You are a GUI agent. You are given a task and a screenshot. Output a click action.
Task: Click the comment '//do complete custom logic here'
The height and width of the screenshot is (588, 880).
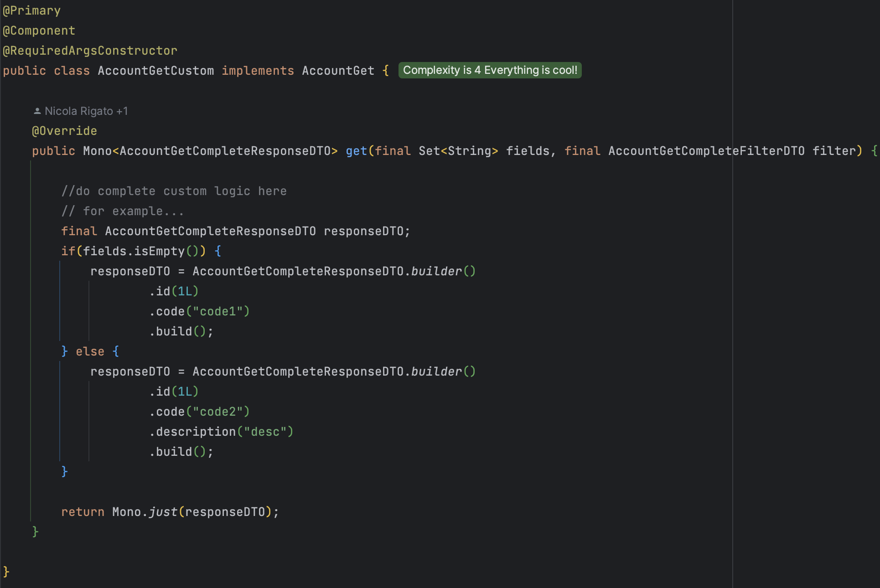174,191
